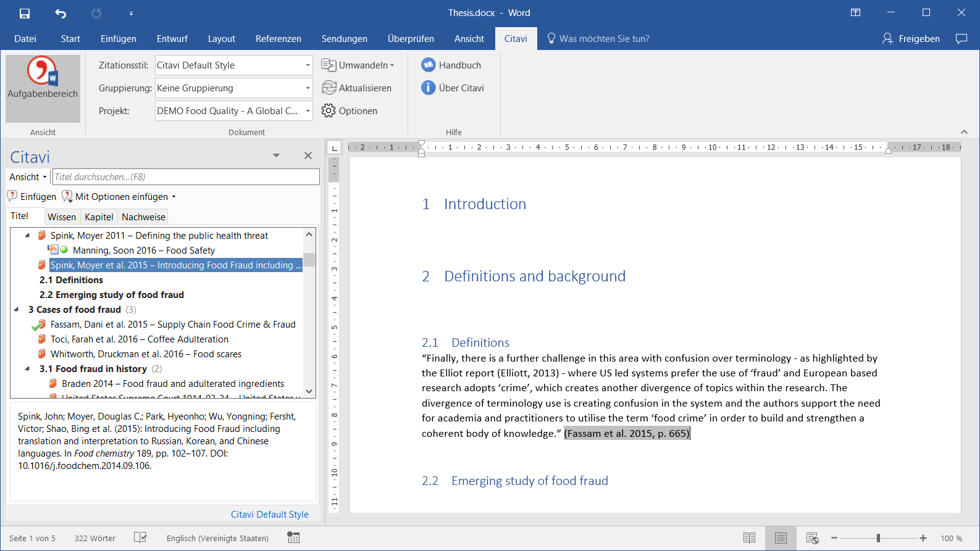980x551 pixels.
Task: Click the (Fassam et al. 2015, p. 665) citation
Action: [627, 433]
